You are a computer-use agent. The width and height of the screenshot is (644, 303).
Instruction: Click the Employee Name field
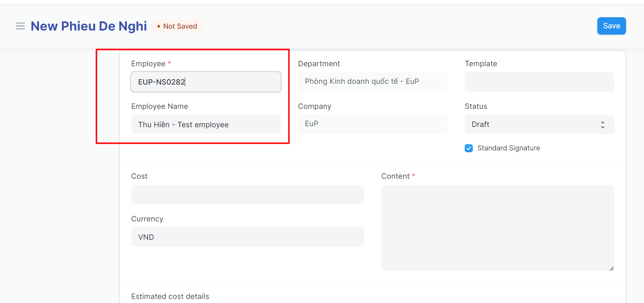point(206,125)
